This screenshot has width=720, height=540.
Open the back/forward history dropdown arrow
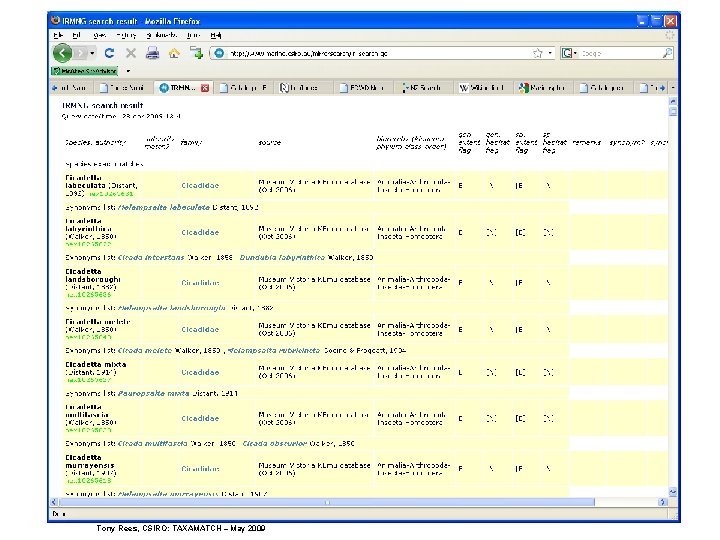[x=92, y=52]
